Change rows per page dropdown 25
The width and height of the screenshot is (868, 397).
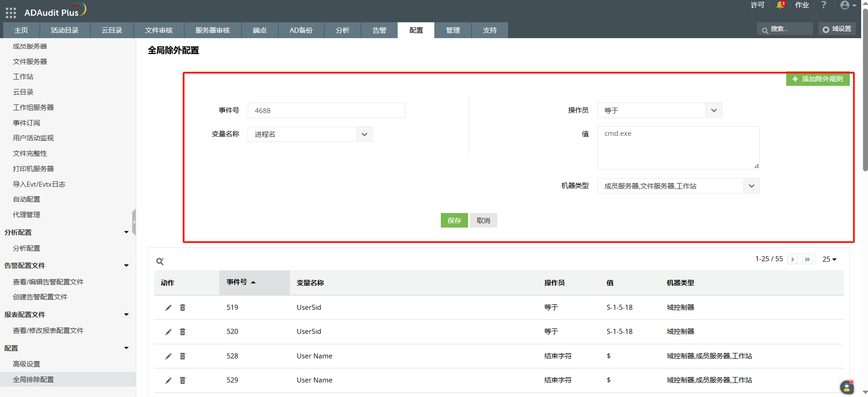point(829,259)
